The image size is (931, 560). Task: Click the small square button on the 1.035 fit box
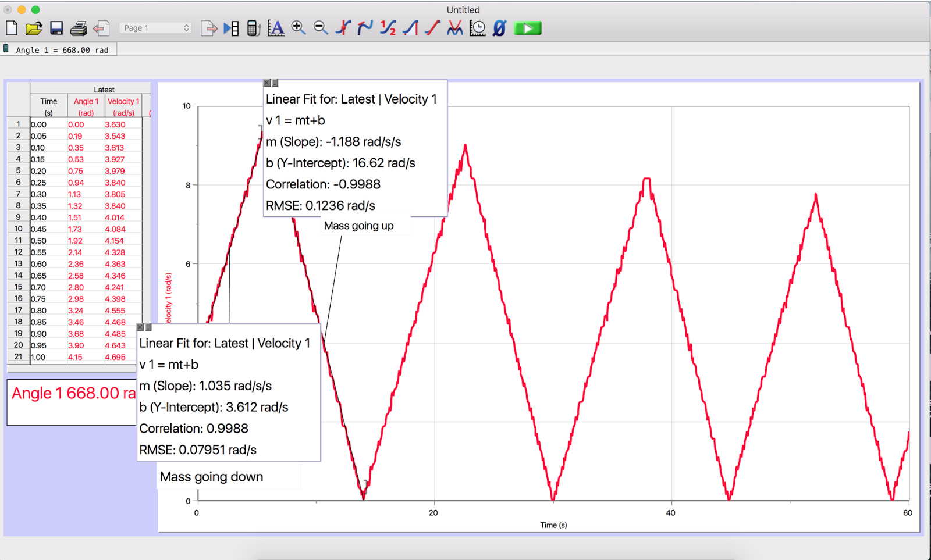click(x=148, y=327)
